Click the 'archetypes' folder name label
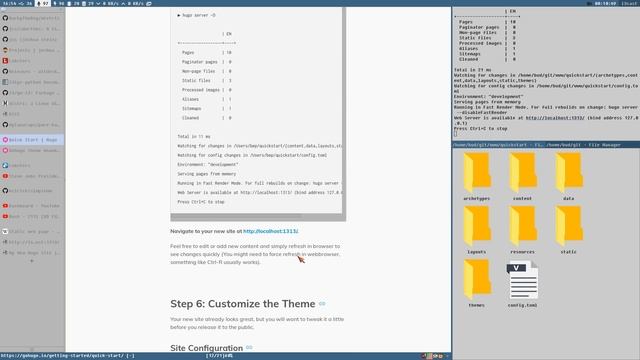 click(x=477, y=198)
